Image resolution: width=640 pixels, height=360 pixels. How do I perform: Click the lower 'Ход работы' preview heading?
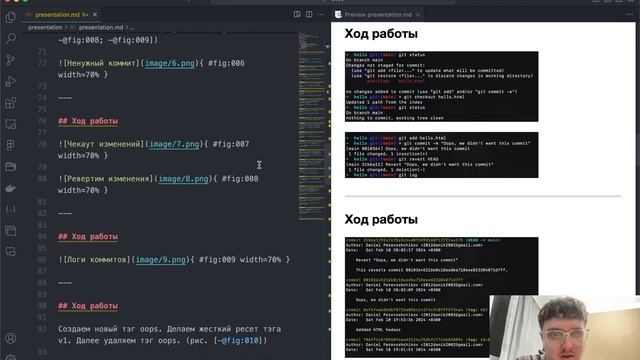381,220
